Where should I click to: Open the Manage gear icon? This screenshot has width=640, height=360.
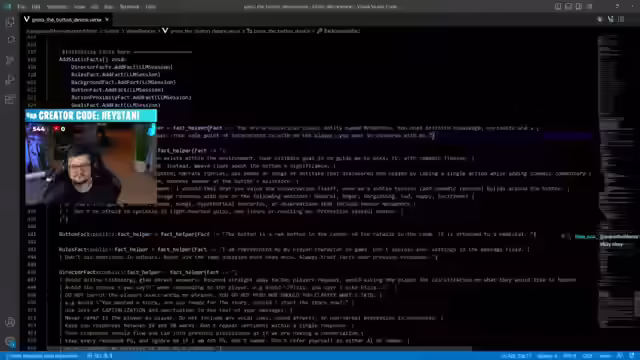pos(10,342)
